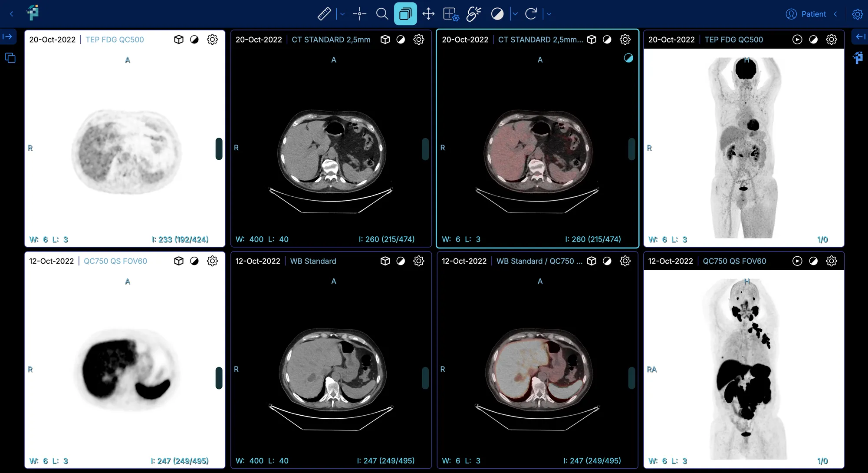Expand the left sidebar panel
The height and width of the screenshot is (473, 868).
8,36
